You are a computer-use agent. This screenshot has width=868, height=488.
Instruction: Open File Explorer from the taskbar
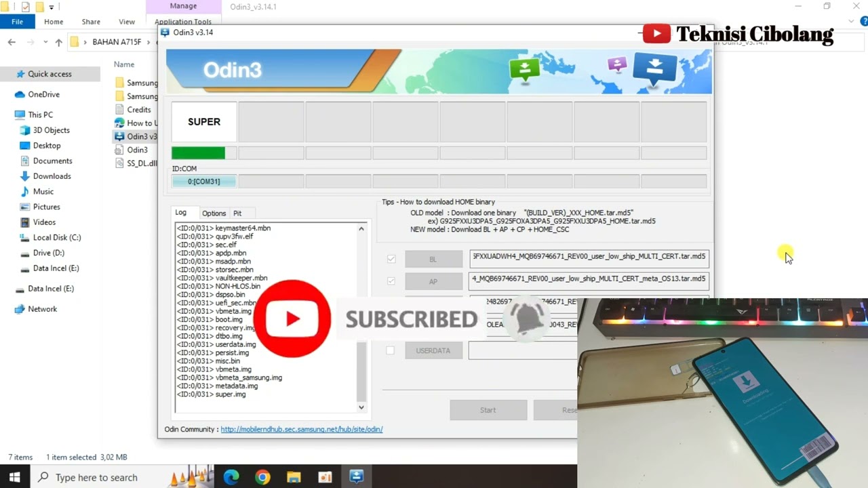(x=294, y=477)
